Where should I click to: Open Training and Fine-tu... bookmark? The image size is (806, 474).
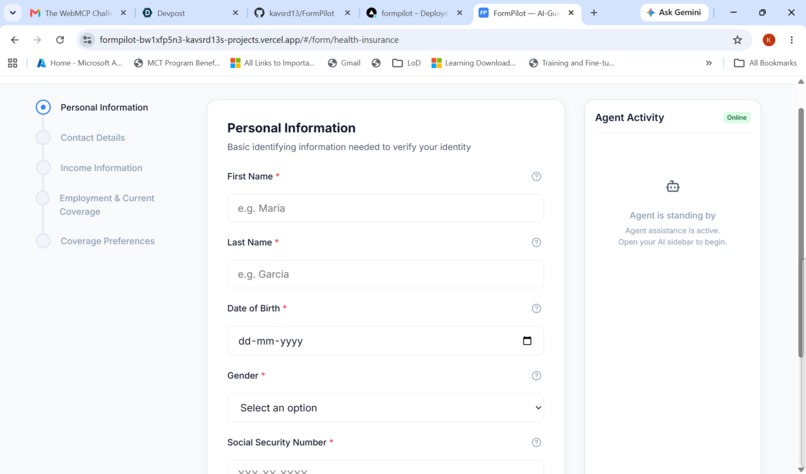tap(572, 63)
